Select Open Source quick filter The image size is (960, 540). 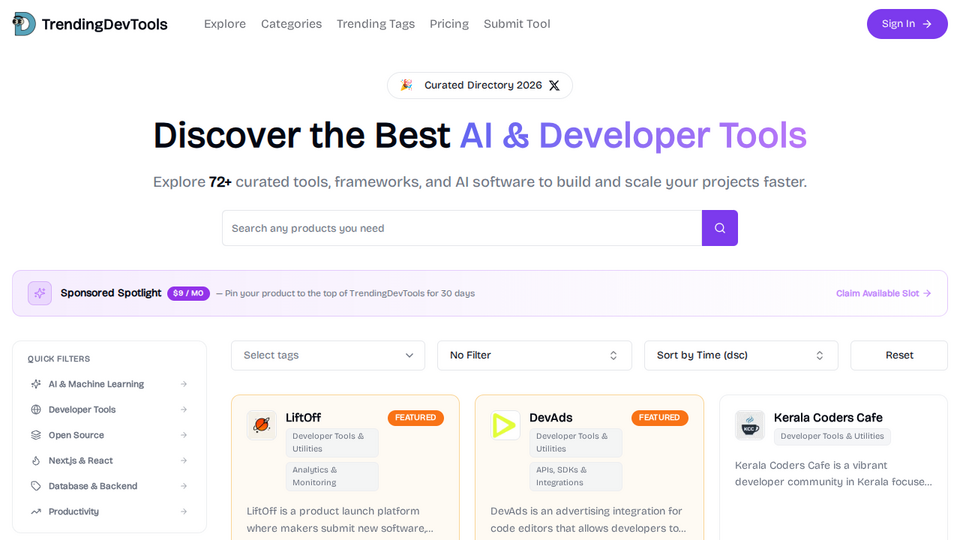tap(109, 435)
